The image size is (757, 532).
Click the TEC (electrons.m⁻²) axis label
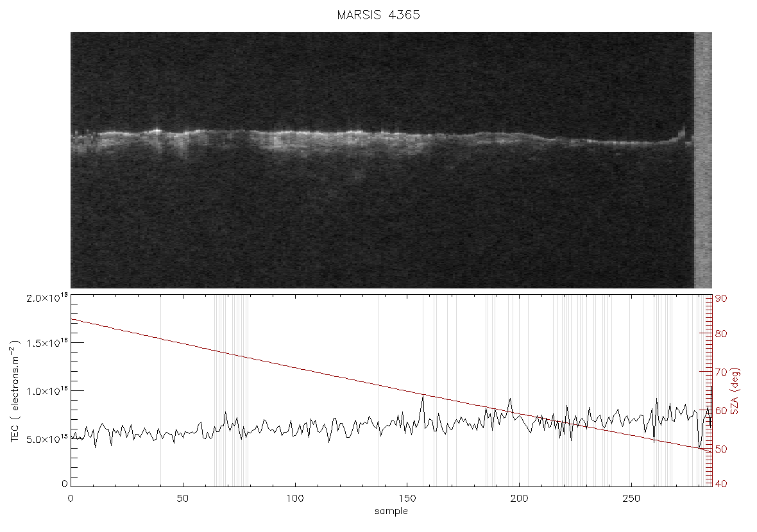click(x=15, y=391)
